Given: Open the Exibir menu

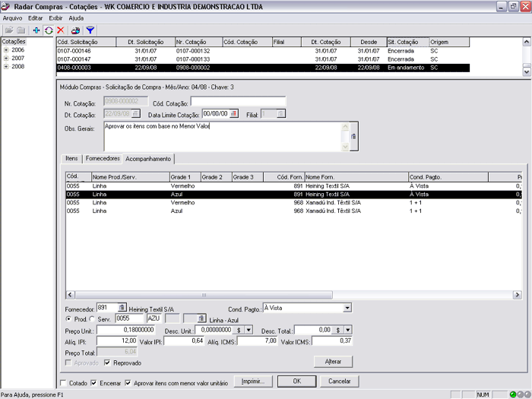Looking at the screenshot, I should coord(55,17).
